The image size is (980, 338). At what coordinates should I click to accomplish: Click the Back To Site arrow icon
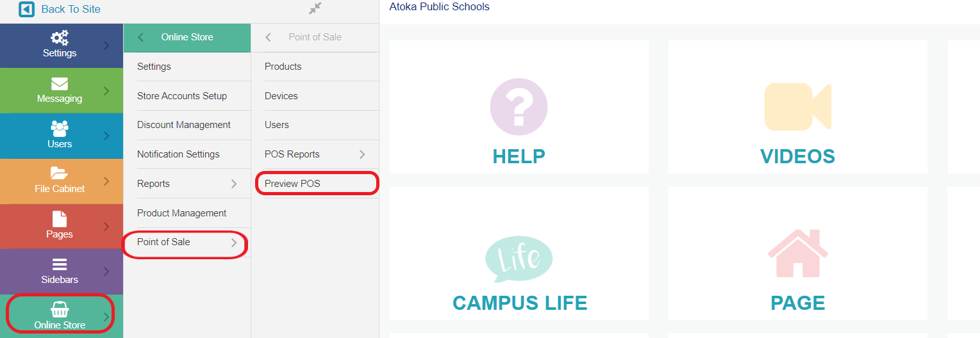pyautogui.click(x=27, y=10)
